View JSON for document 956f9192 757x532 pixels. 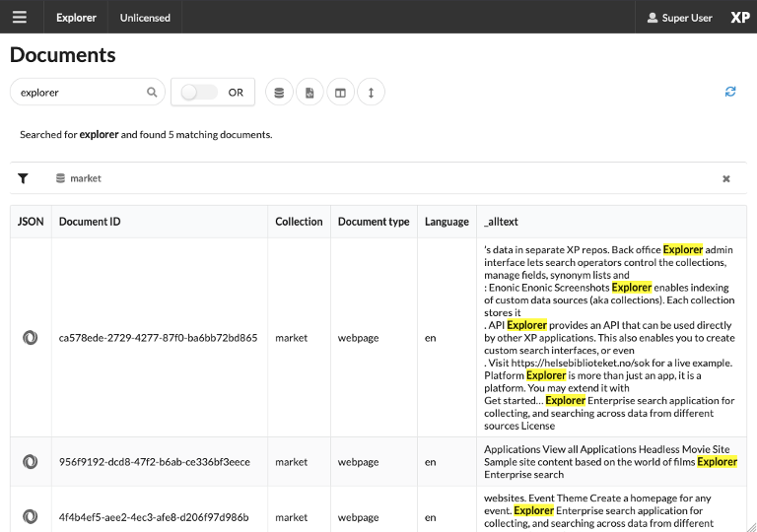tap(30, 462)
